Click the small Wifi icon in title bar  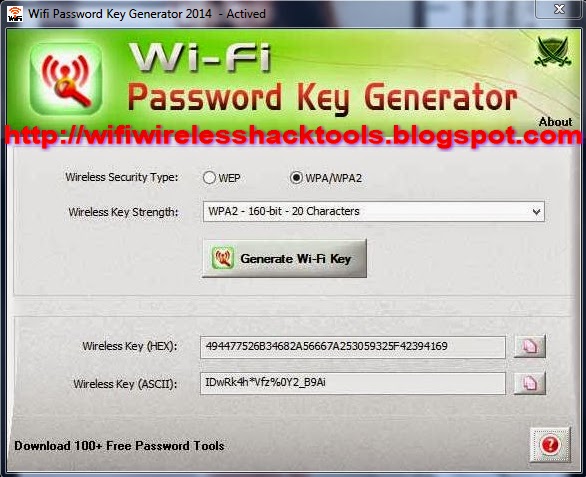(x=15, y=14)
